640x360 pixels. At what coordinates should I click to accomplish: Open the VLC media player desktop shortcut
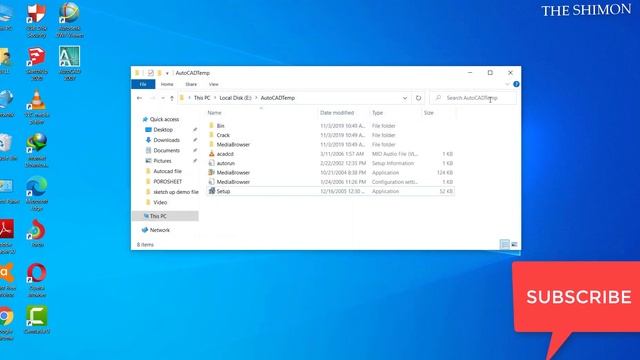(37, 107)
